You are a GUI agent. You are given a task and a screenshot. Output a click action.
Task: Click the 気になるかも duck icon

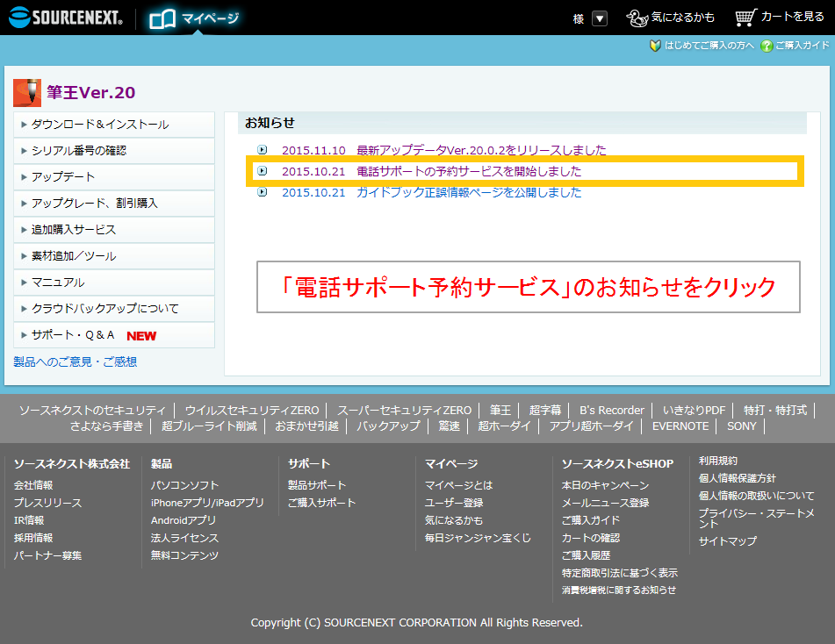638,18
